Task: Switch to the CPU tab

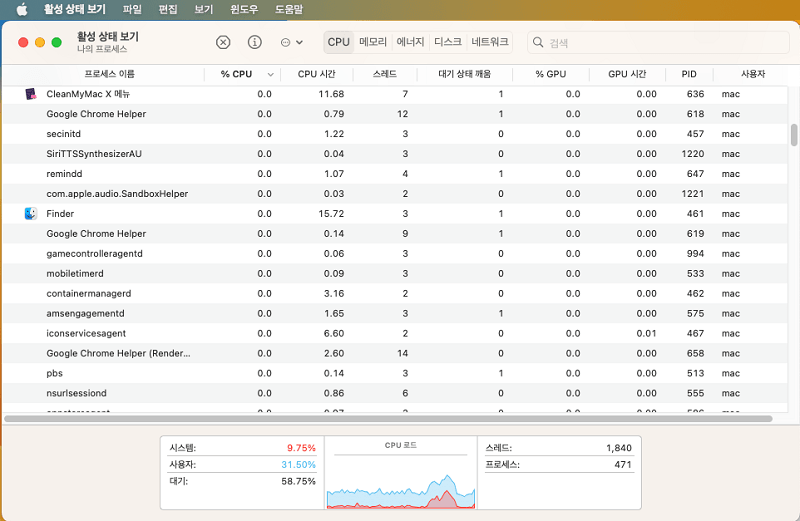Action: pos(339,42)
